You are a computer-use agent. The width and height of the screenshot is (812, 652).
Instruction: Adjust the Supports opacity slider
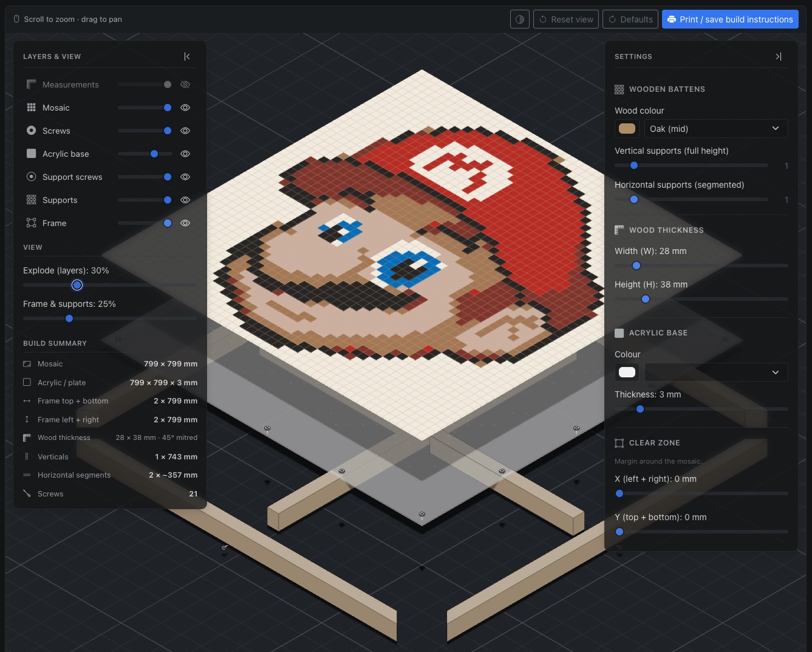[x=145, y=200]
